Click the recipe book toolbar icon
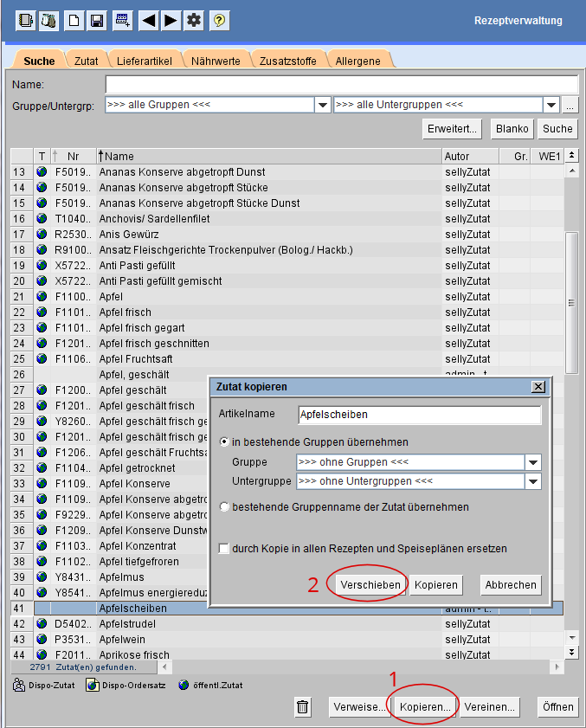This screenshot has height=728, width=586. pyautogui.click(x=26, y=20)
